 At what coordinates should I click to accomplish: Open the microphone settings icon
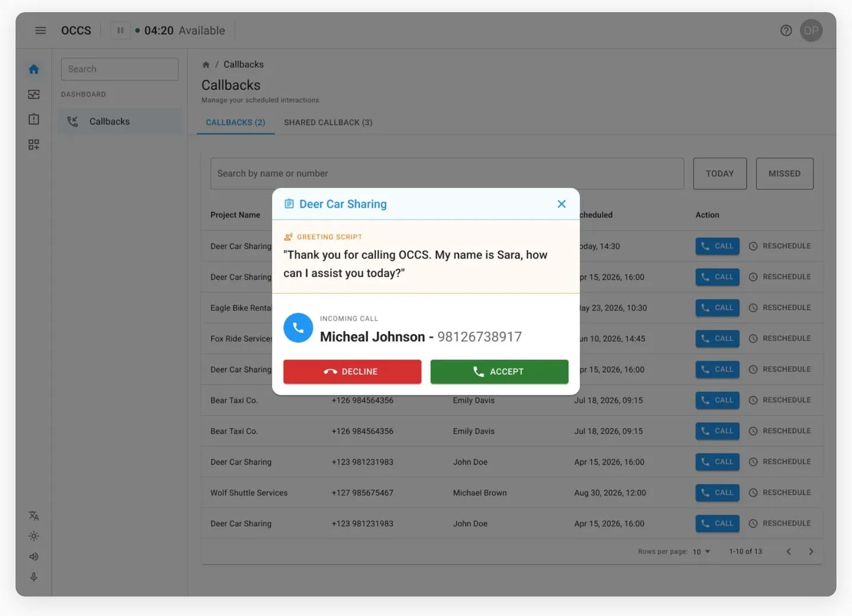(x=34, y=577)
